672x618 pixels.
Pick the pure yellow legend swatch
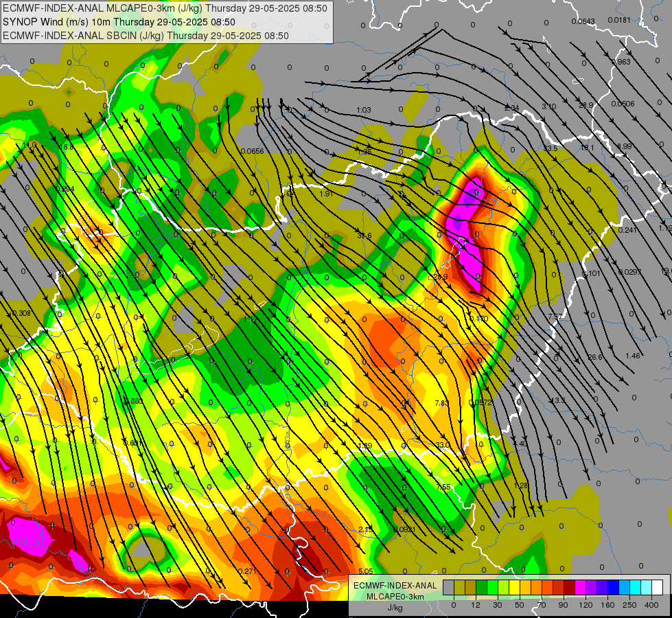click(515, 588)
